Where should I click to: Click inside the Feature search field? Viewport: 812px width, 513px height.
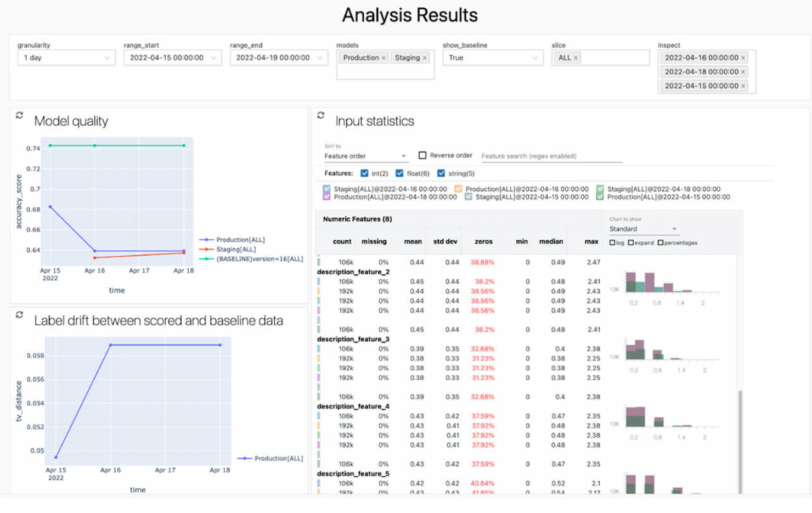tap(549, 156)
